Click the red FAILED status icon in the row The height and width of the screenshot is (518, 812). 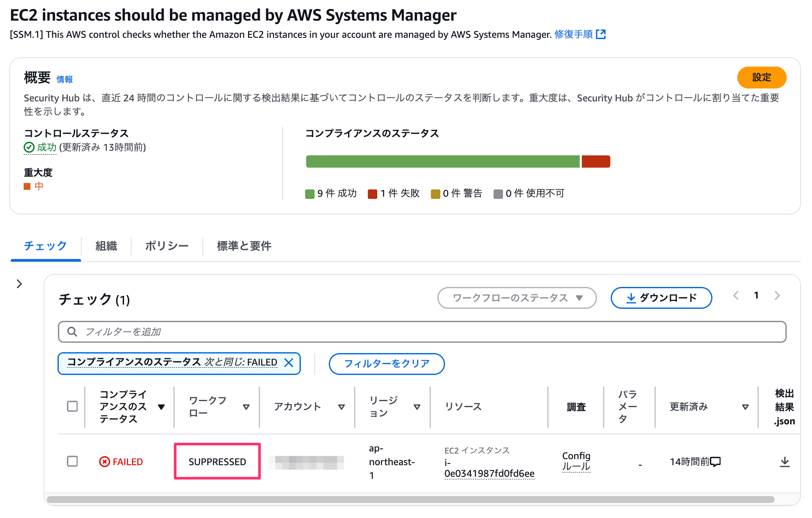click(x=104, y=462)
